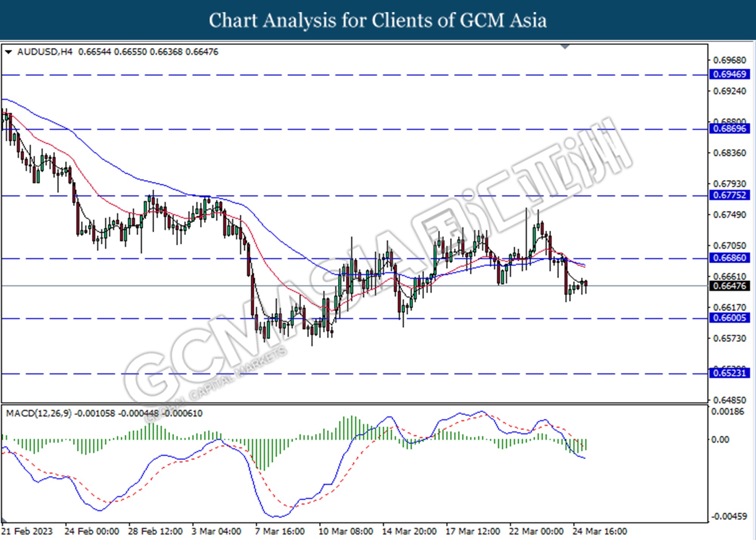
Task: Click the 28 Feb 12:00 time label
Action: tap(155, 531)
